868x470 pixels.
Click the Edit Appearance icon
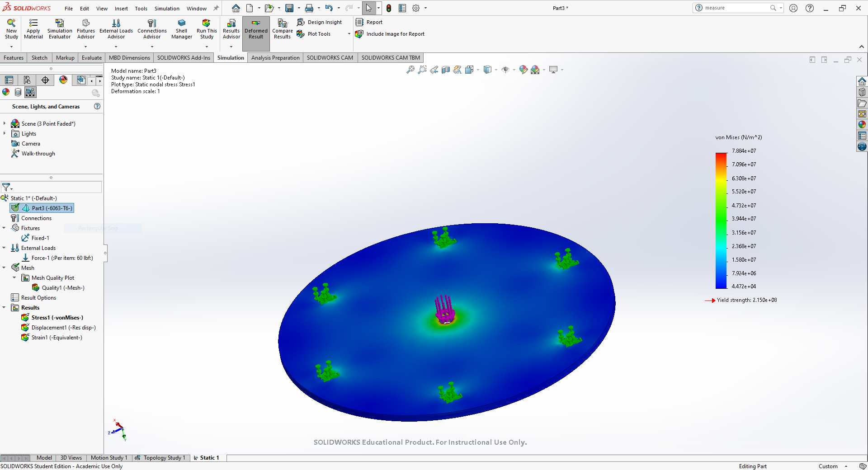[524, 70]
